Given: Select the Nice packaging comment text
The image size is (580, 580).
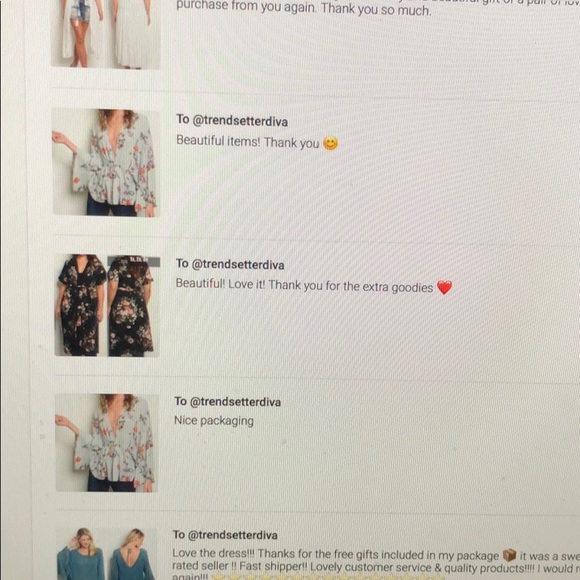Looking at the screenshot, I should coord(214,421).
